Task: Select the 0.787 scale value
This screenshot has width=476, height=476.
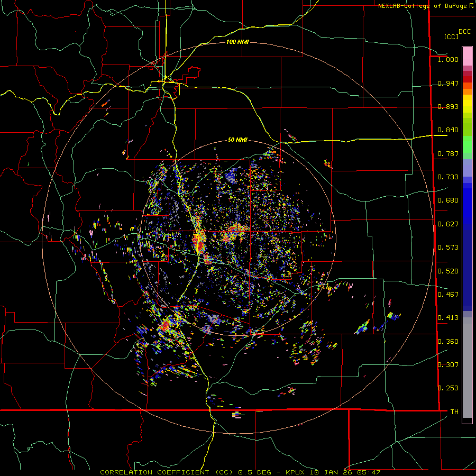Action: (448, 153)
